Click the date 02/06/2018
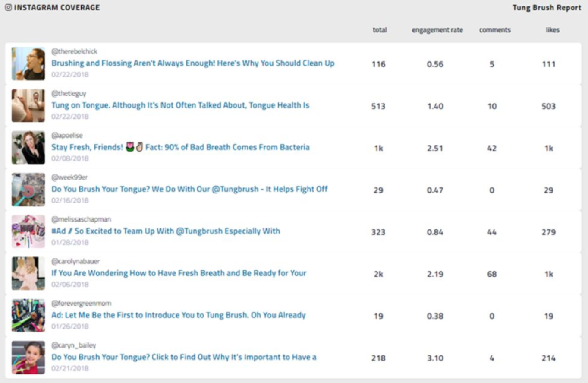This screenshot has width=588, height=383. point(70,284)
